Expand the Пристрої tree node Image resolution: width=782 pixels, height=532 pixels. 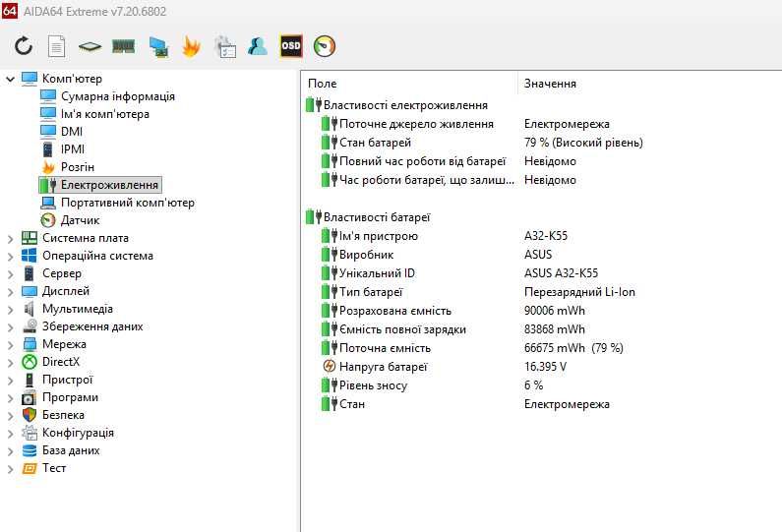[x=10, y=381]
